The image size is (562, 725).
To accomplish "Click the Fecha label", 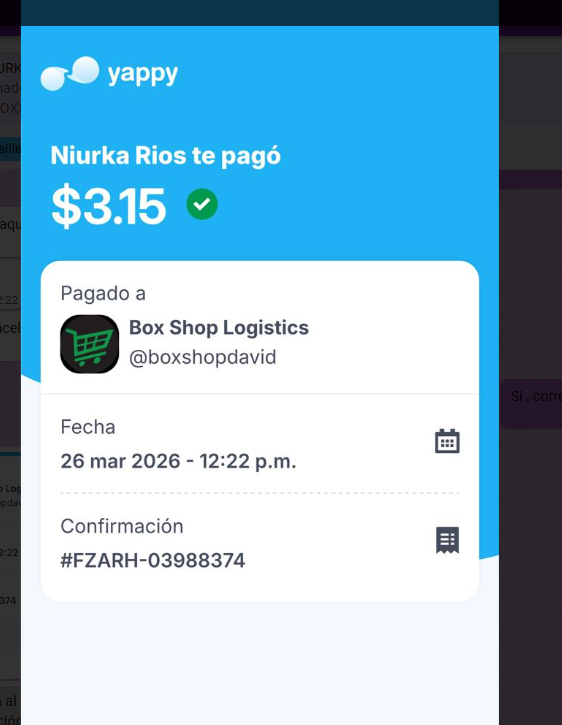I will point(88,427).
